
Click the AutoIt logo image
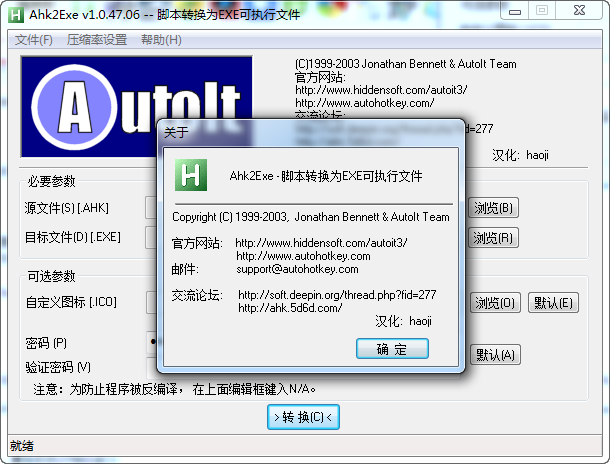[136, 107]
